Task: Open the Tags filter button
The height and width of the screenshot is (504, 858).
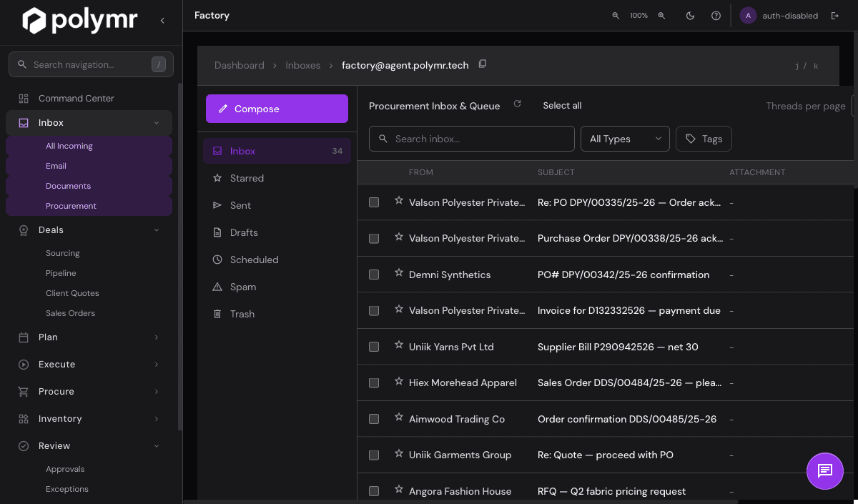Action: pos(704,139)
